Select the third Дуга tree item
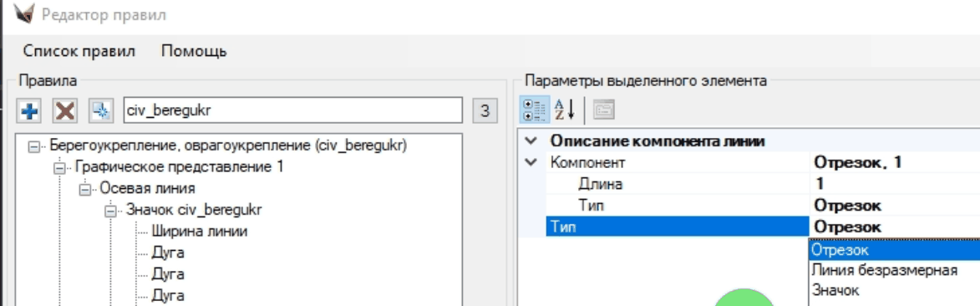Image resolution: width=980 pixels, height=306 pixels. point(167,295)
